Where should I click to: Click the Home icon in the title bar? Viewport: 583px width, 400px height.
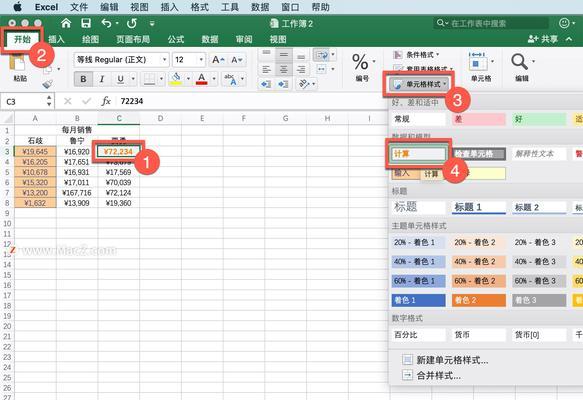[x=66, y=23]
